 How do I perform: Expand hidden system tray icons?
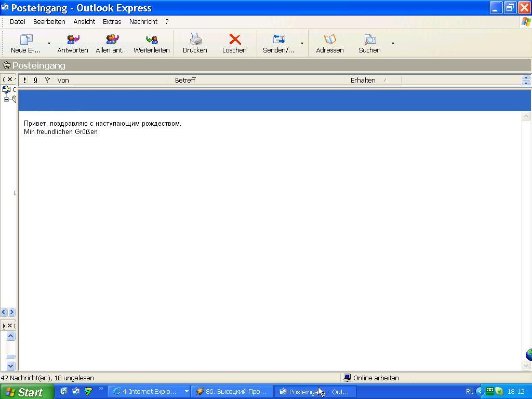[x=480, y=392]
